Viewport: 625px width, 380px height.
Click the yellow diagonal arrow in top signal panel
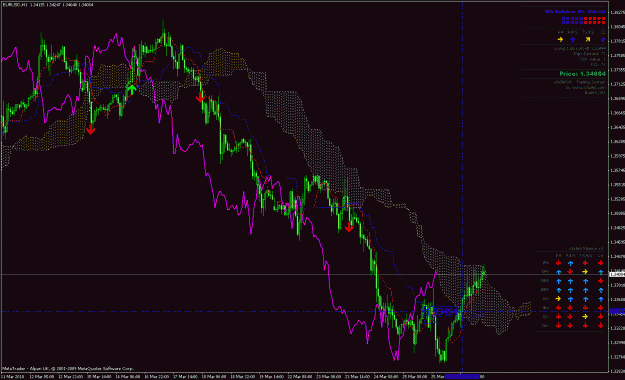tap(588, 39)
